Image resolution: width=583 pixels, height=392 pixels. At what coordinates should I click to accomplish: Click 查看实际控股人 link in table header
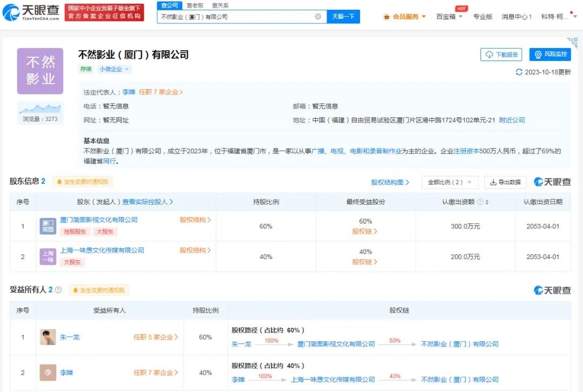click(x=147, y=202)
